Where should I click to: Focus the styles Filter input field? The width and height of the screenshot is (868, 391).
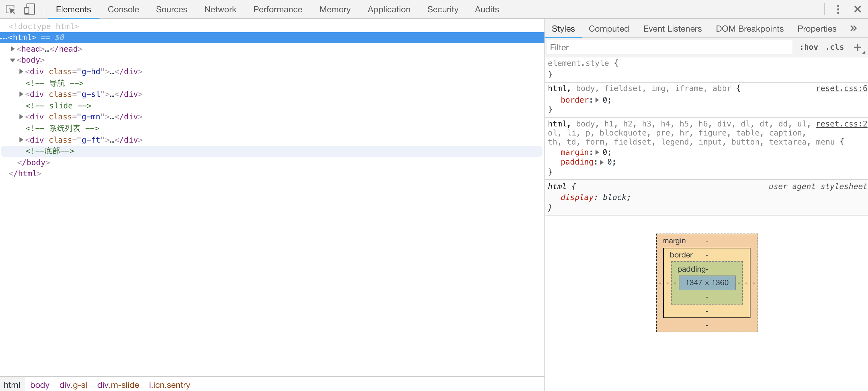coord(669,47)
